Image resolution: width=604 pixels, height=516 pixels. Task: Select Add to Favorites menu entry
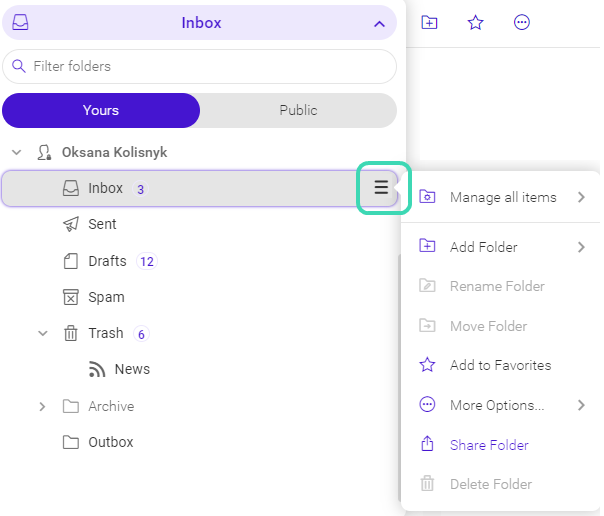click(502, 365)
